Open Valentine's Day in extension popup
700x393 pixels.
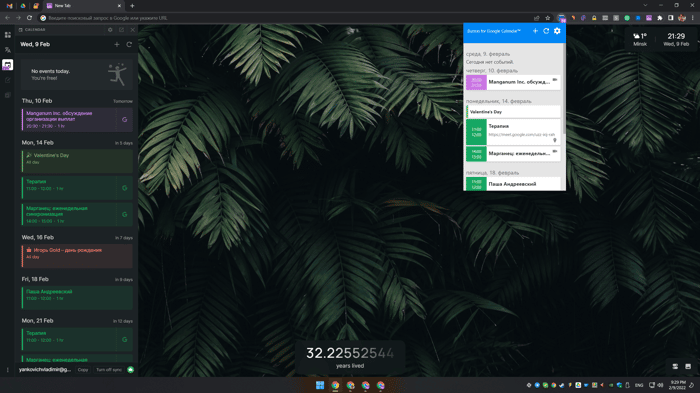pos(513,112)
